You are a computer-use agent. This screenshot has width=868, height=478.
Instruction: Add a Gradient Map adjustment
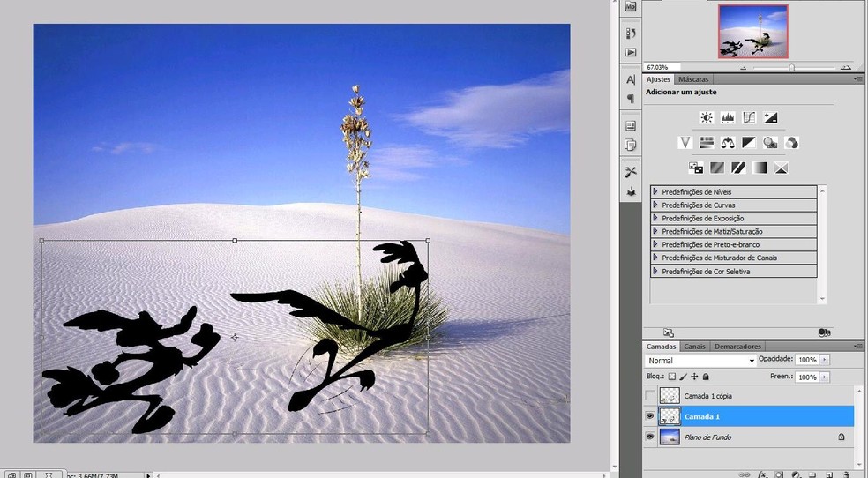coord(759,168)
